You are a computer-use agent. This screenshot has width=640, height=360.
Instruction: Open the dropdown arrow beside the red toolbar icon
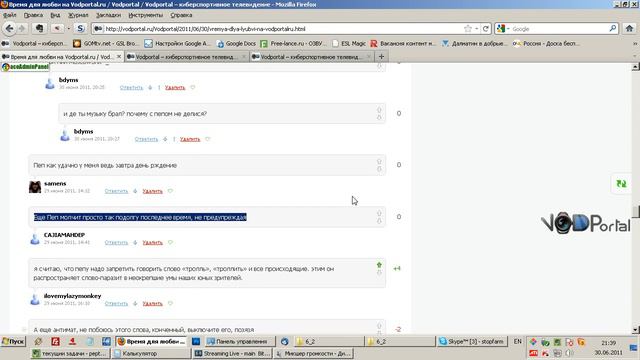click(x=69, y=29)
